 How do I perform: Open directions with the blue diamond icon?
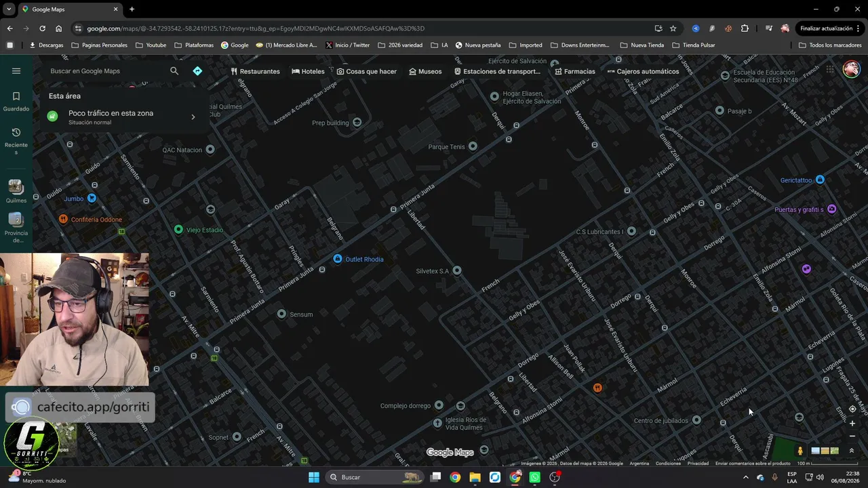click(x=197, y=71)
